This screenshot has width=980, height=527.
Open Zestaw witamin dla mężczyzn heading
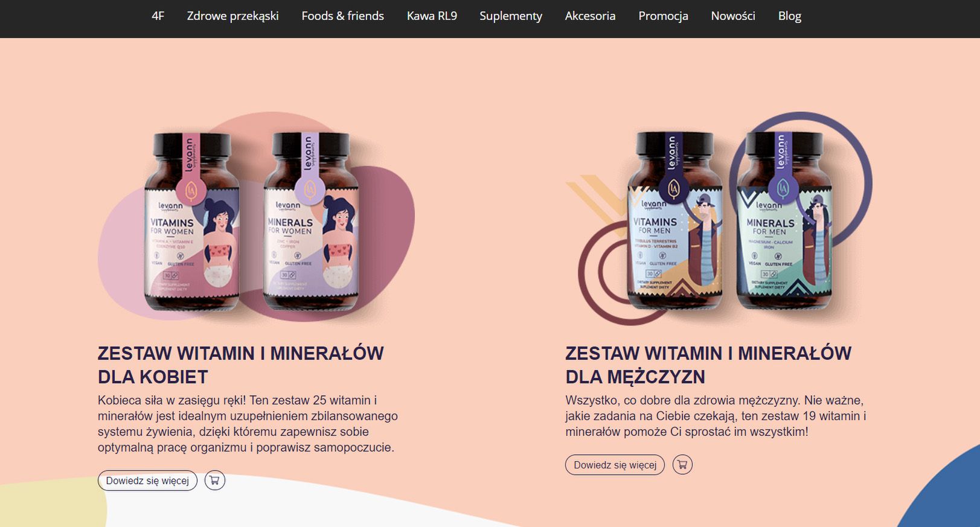coord(708,365)
